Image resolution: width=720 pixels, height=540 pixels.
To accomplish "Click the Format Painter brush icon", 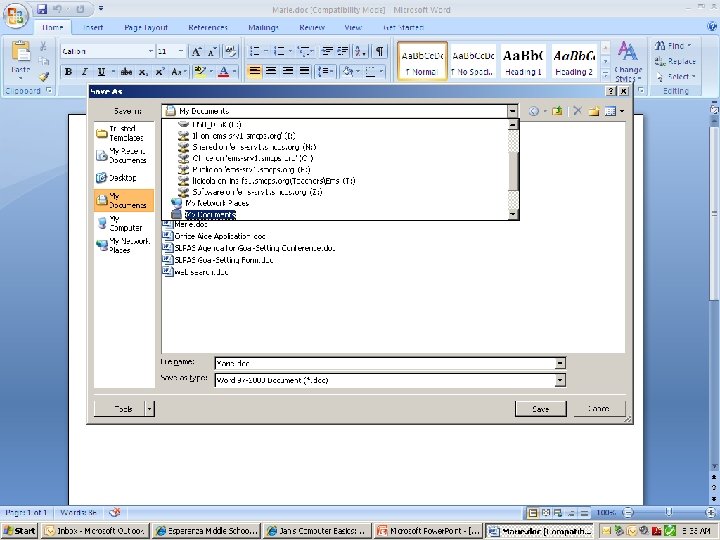I will click(43, 76).
